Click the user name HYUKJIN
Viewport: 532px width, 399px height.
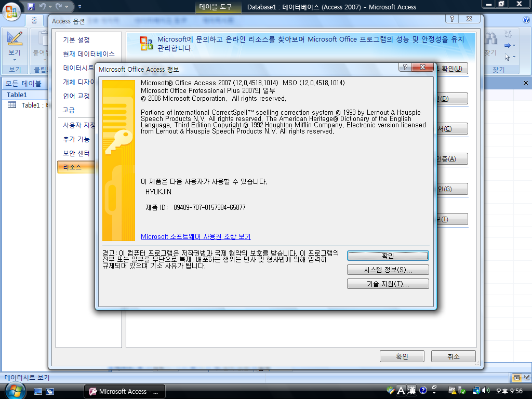click(x=158, y=192)
